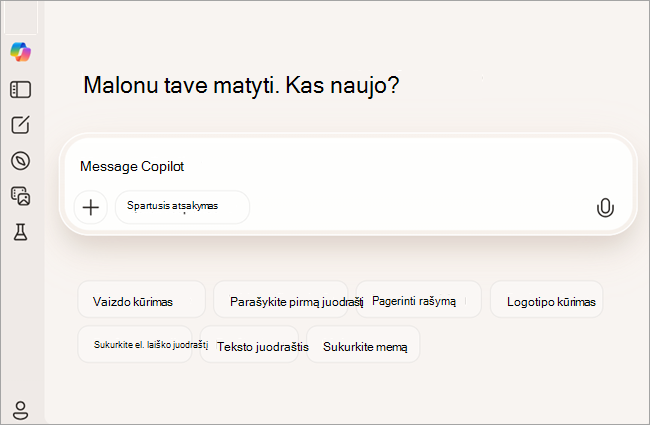This screenshot has width=650, height=425.
Task: Click the plus attach button
Action: [x=91, y=207]
